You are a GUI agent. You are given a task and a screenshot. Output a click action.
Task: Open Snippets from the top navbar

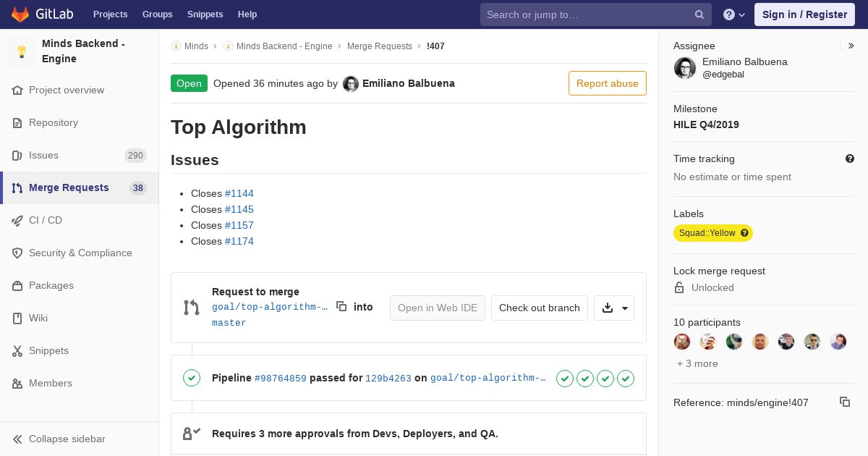point(205,14)
